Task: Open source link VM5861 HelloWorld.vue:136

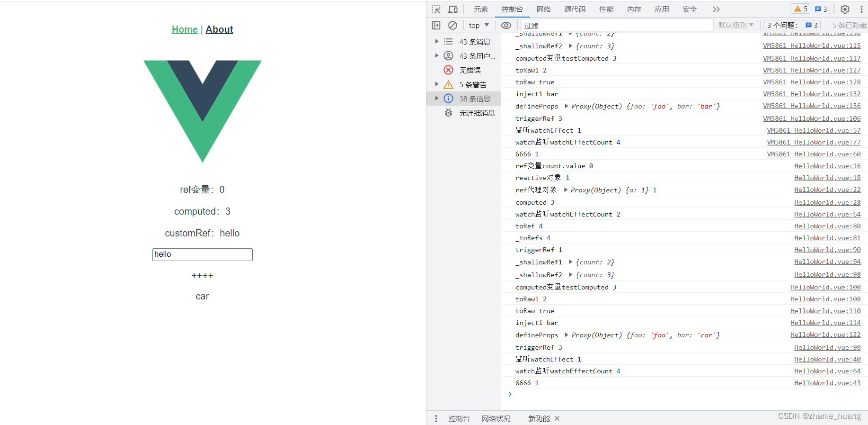Action: click(x=812, y=106)
